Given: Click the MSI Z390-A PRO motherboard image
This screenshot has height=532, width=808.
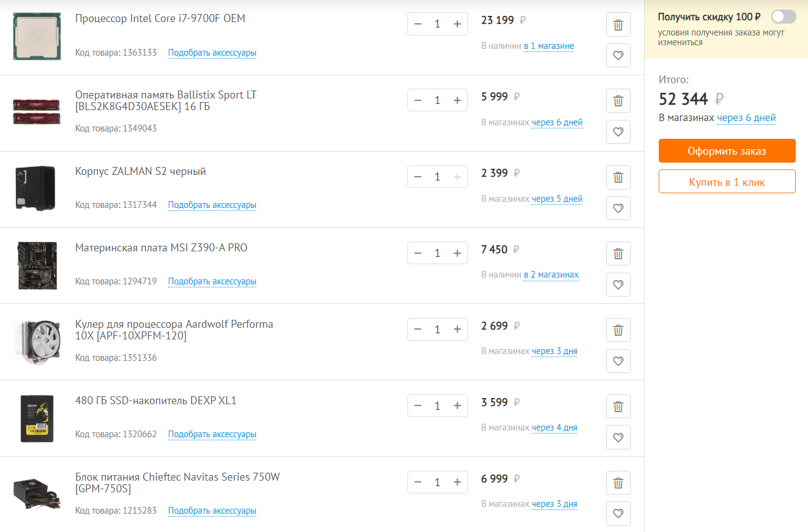Looking at the screenshot, I should [x=37, y=265].
